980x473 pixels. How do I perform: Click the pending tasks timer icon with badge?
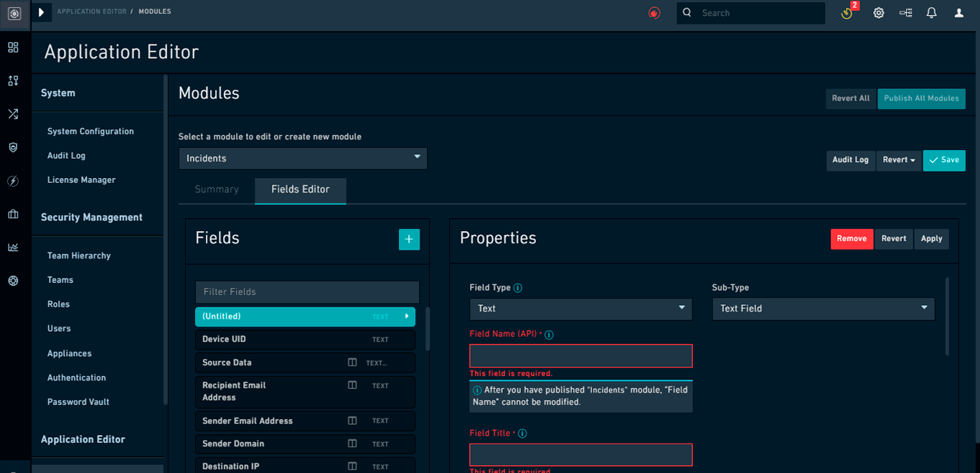tap(846, 13)
